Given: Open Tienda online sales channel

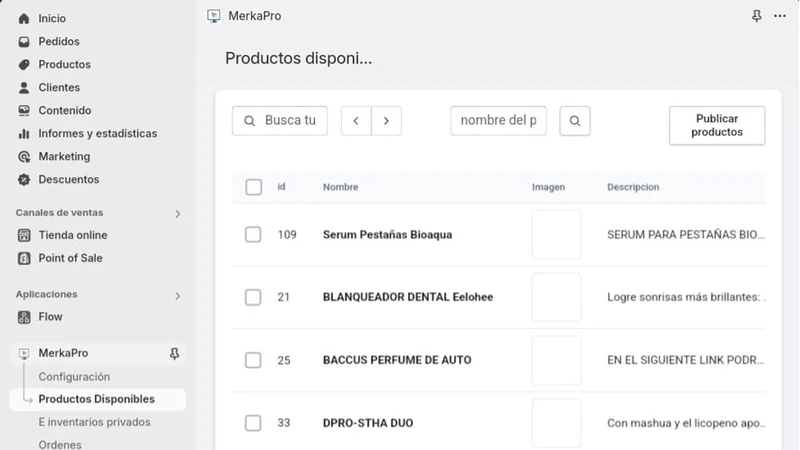Looking at the screenshot, I should coord(73,235).
